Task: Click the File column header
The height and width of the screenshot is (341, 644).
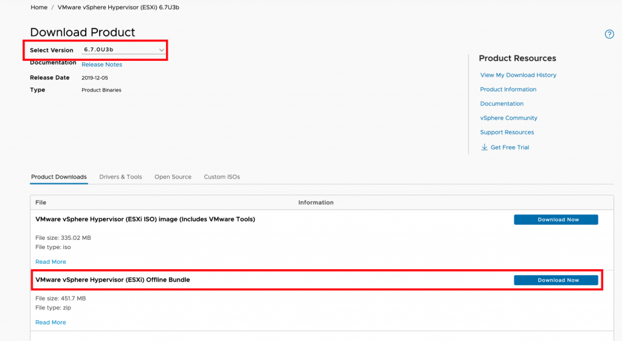Action: click(41, 202)
